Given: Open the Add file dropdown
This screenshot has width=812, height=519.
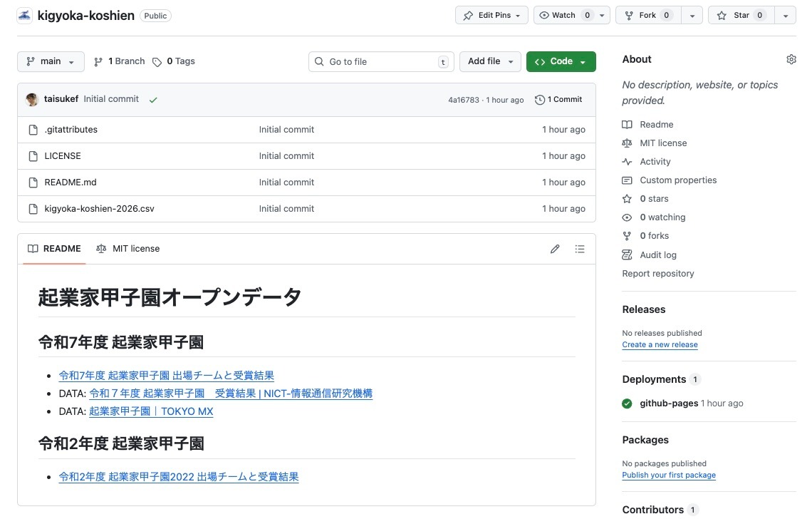Looking at the screenshot, I should 490,61.
